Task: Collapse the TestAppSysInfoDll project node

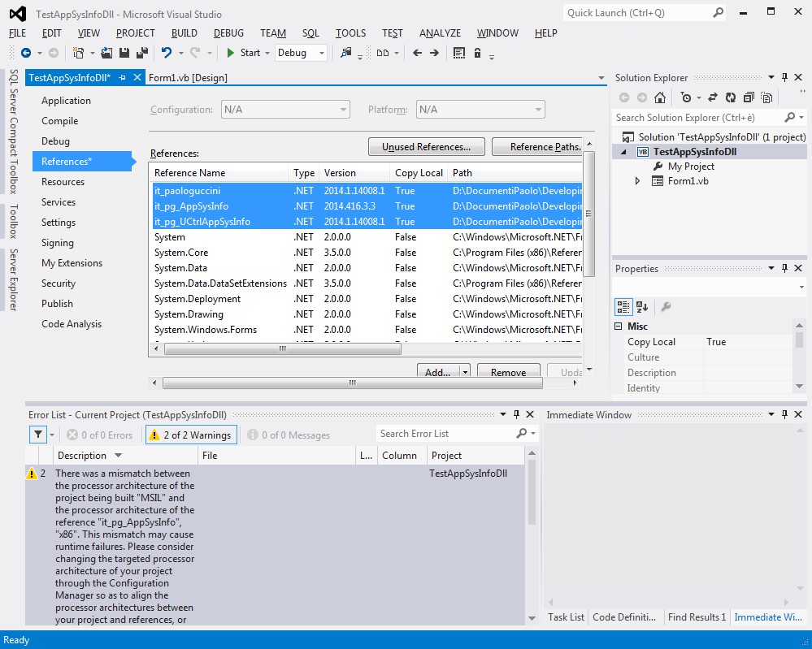Action: point(623,152)
